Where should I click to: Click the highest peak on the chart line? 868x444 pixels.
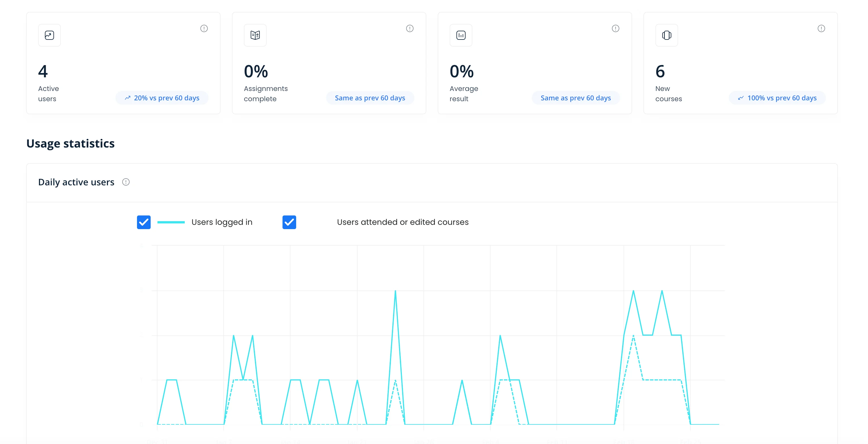tap(395, 291)
